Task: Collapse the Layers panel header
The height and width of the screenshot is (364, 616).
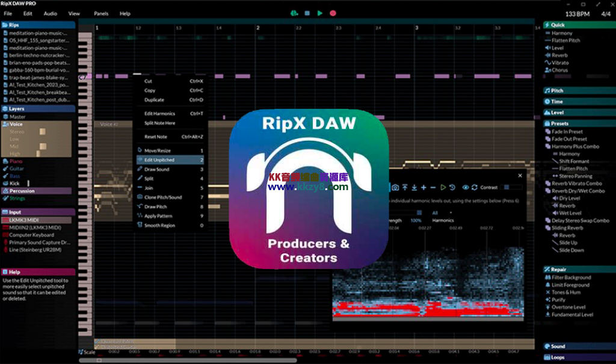Action: click(x=38, y=108)
